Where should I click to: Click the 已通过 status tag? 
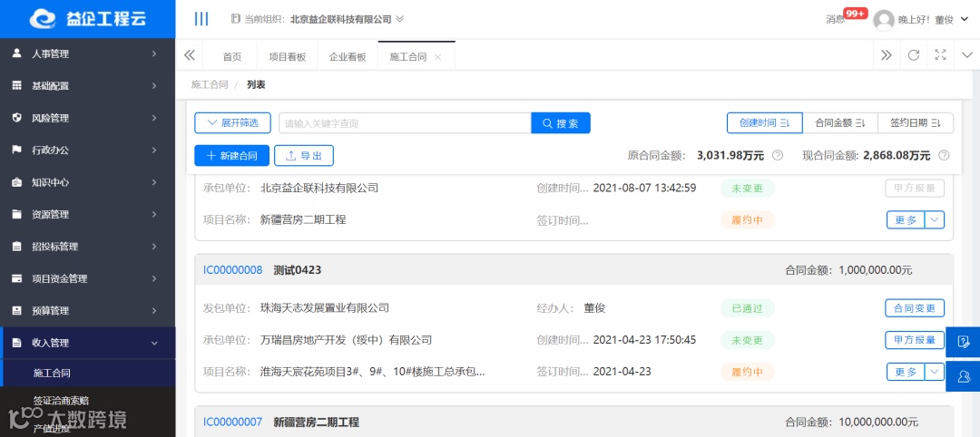747,307
